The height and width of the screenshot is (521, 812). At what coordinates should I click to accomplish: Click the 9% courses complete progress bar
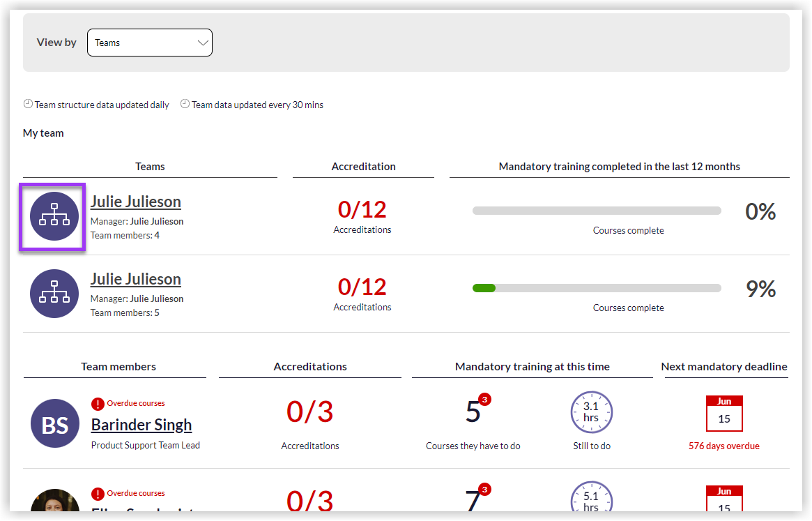(x=597, y=288)
